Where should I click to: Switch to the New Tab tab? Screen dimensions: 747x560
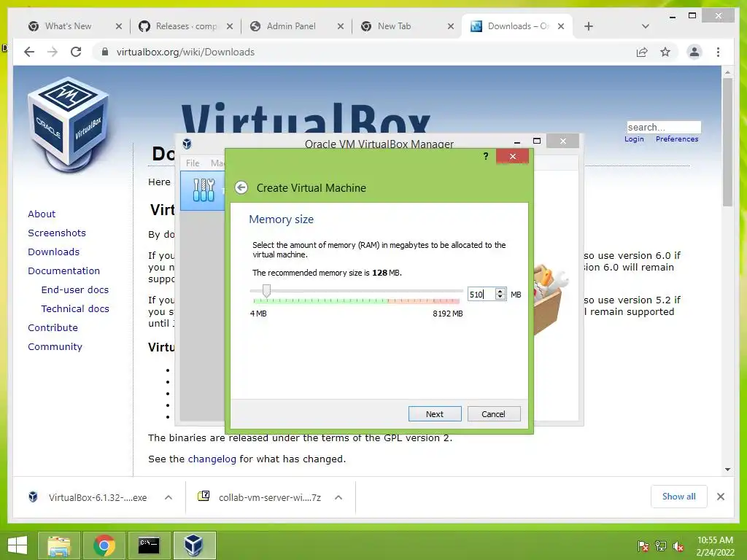point(394,26)
